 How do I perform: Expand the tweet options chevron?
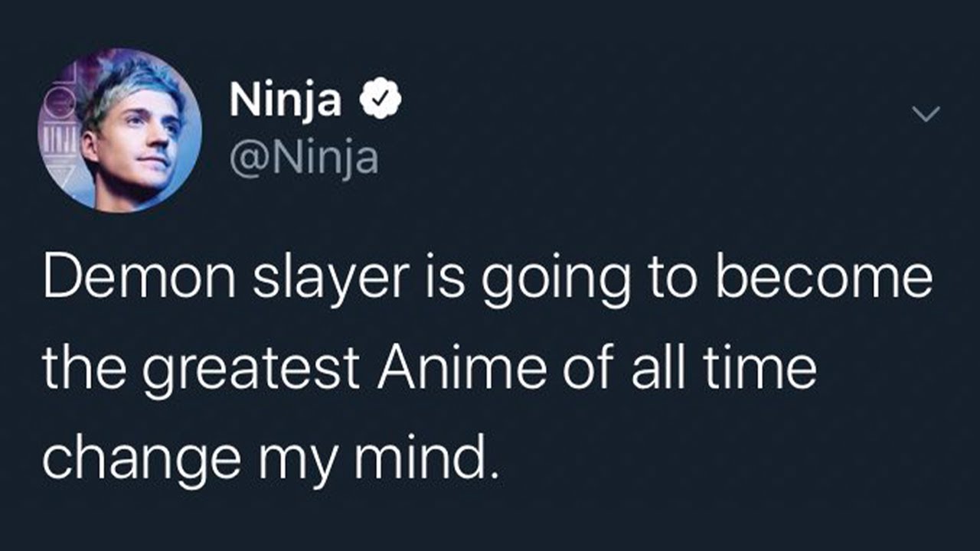(x=926, y=114)
